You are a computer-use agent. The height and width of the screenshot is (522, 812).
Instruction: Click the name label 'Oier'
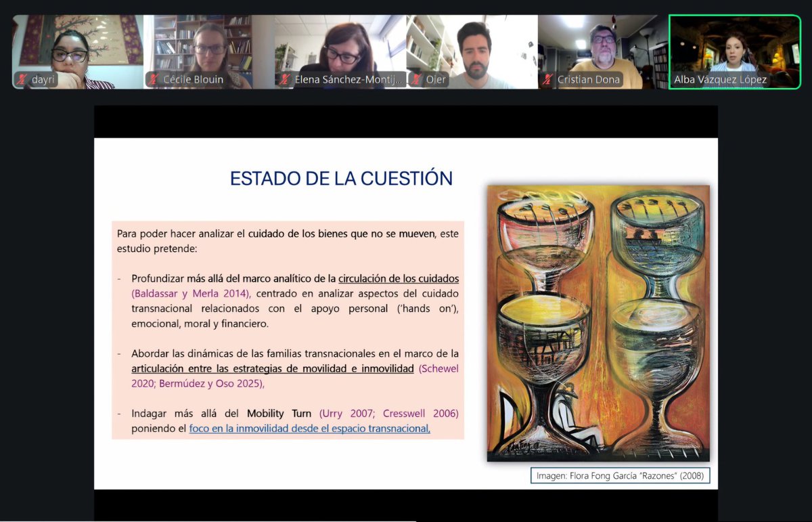[436, 79]
